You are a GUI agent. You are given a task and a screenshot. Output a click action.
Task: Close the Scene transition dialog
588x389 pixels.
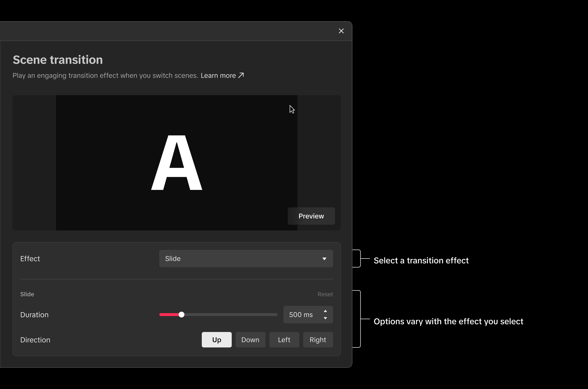click(x=341, y=31)
